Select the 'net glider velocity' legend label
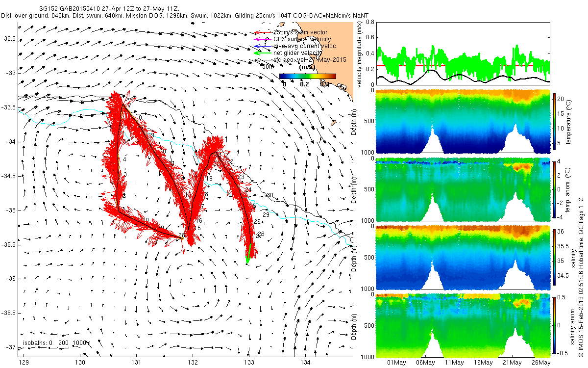Viewport: 588px width, 368px height. pos(297,53)
